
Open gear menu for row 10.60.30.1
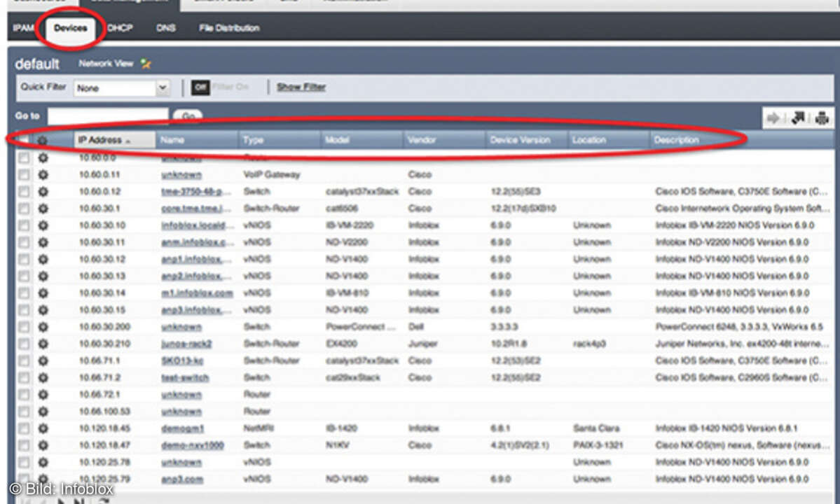click(43, 208)
